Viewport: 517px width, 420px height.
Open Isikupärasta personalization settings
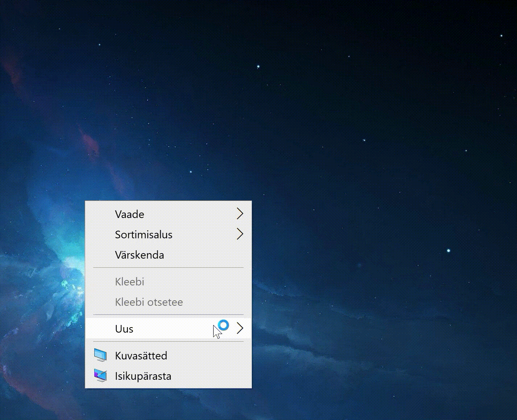[143, 376]
